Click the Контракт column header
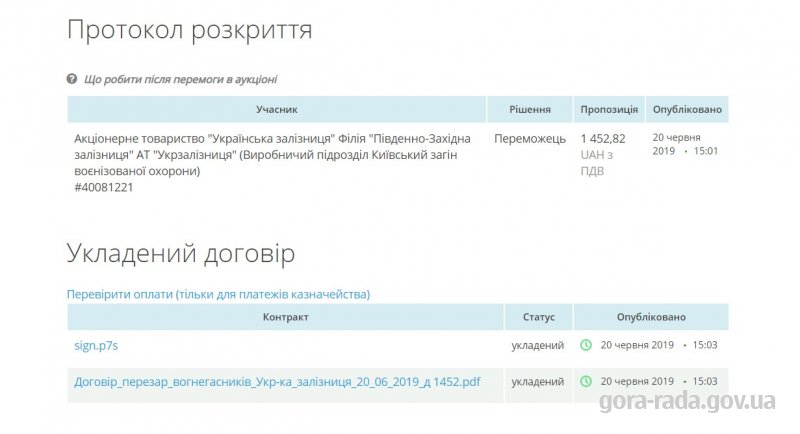This screenshot has width=800, height=434. point(286,317)
